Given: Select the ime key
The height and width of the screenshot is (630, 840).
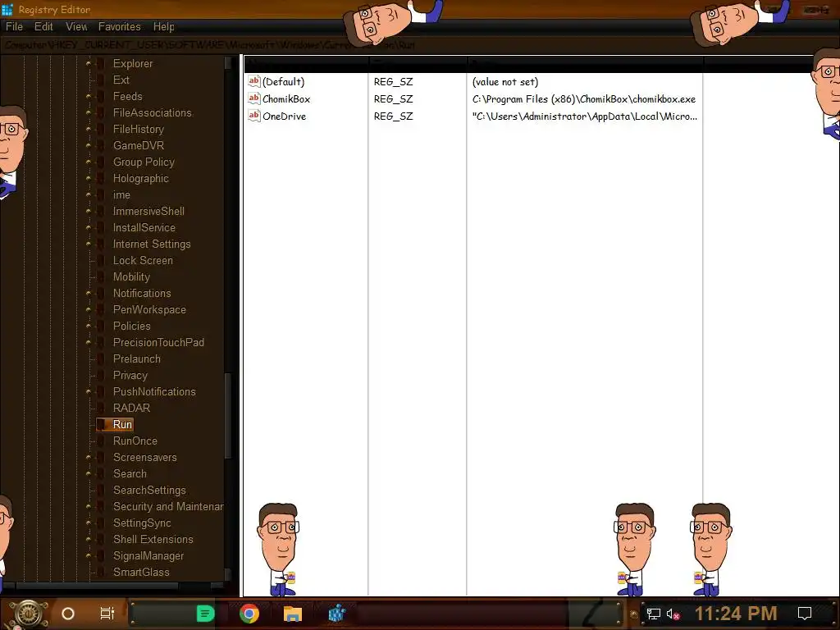Looking at the screenshot, I should pyautogui.click(x=121, y=195).
